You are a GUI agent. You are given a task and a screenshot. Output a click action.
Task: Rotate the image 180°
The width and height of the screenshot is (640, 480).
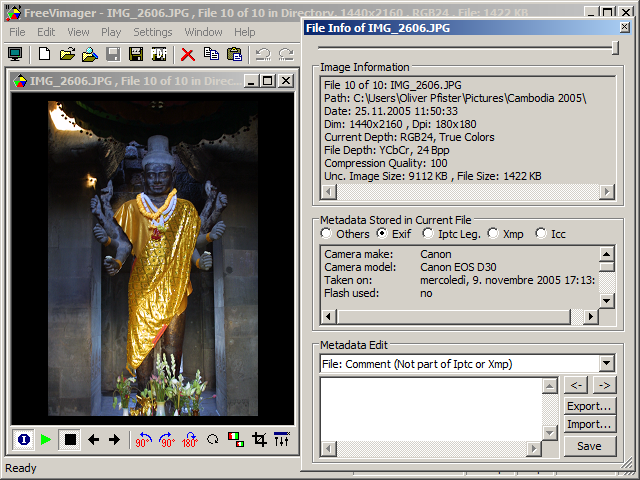(x=189, y=439)
